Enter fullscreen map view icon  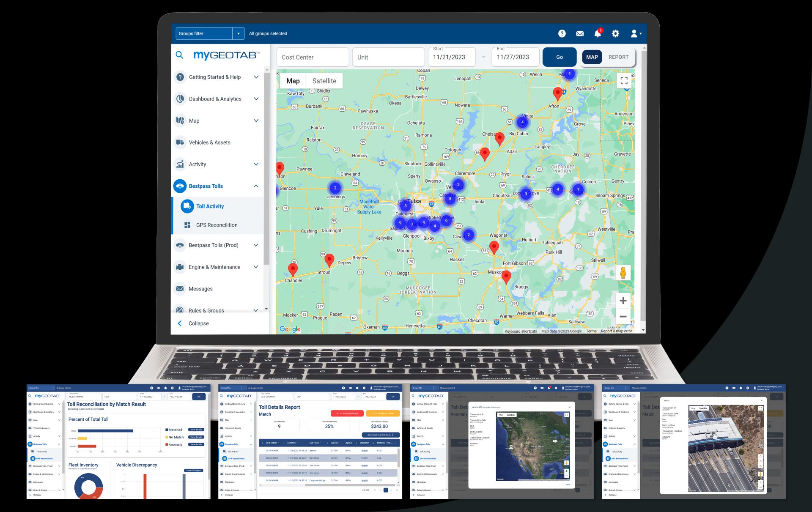point(624,81)
